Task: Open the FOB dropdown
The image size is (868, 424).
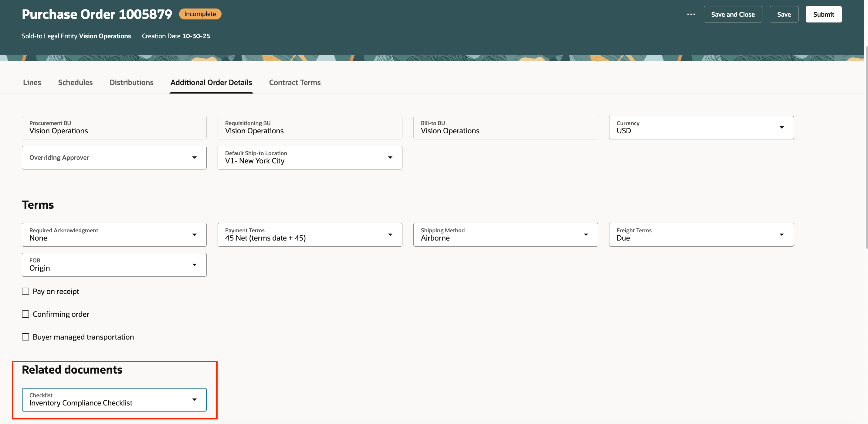Action: point(195,265)
